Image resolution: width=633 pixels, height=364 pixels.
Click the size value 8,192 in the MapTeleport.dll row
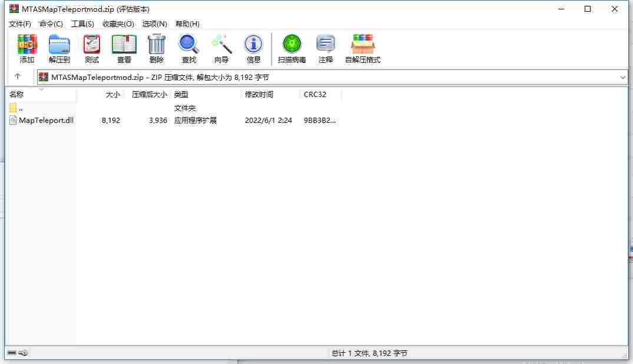(111, 120)
